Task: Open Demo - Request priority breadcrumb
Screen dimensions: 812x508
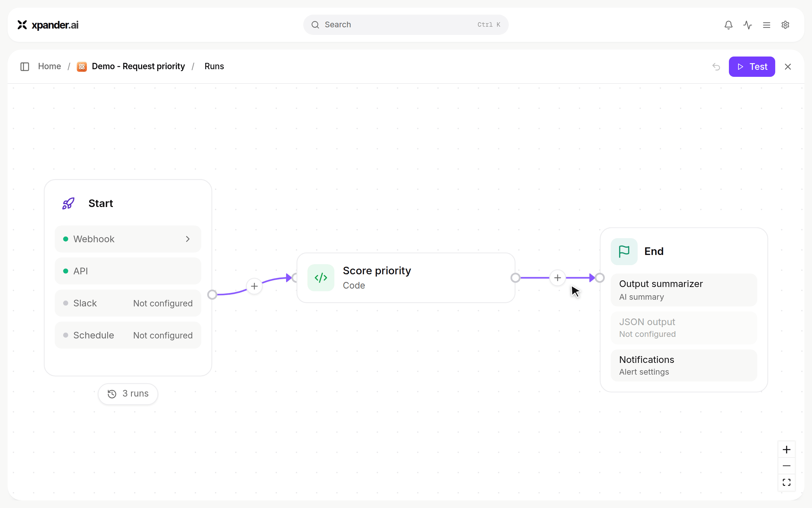Action: (138, 67)
